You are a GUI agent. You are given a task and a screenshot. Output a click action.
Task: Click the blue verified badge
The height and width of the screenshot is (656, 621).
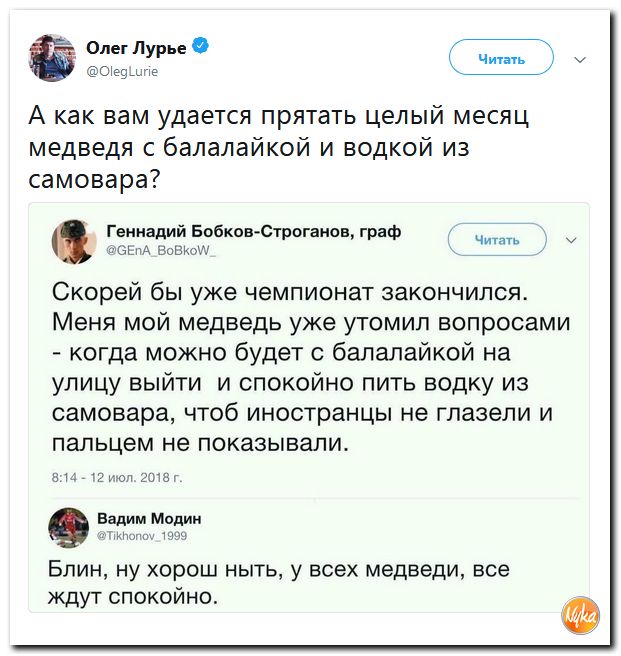(x=200, y=47)
